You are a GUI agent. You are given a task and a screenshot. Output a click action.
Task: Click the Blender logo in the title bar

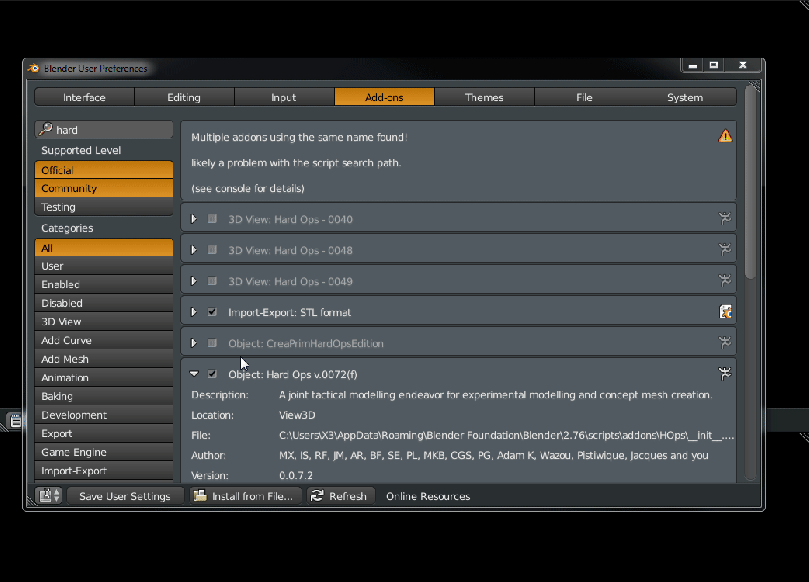click(34, 69)
